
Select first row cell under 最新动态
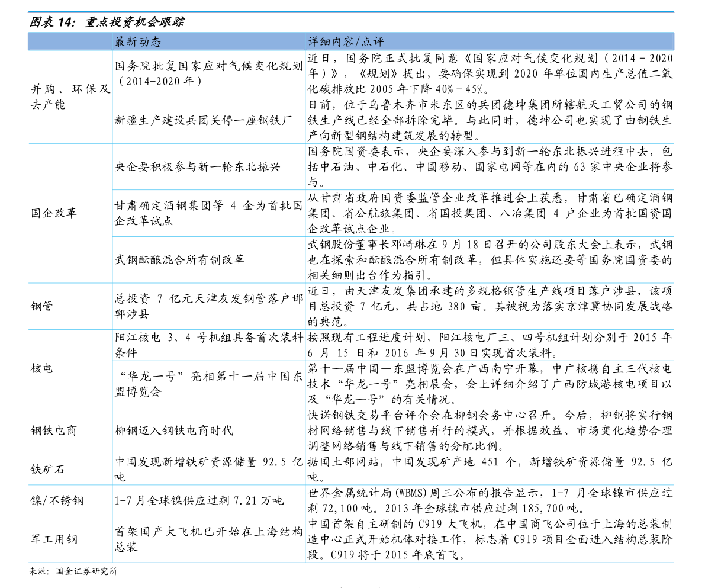(x=208, y=74)
